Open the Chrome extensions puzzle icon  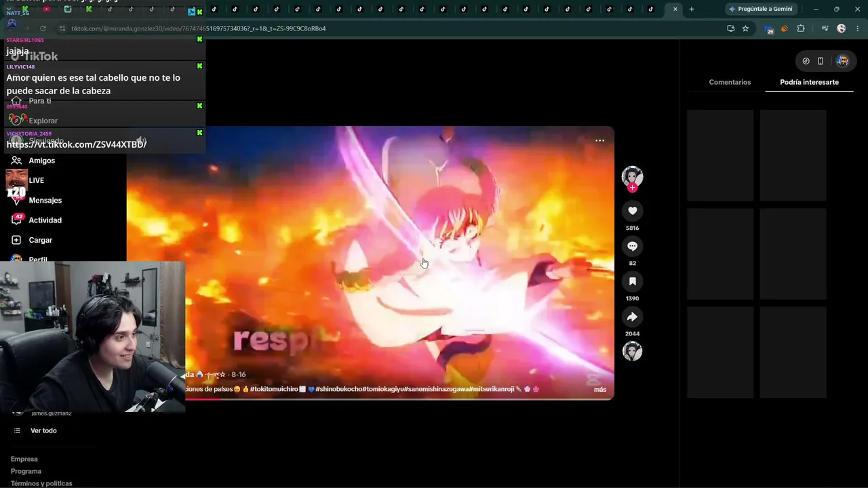(801, 28)
